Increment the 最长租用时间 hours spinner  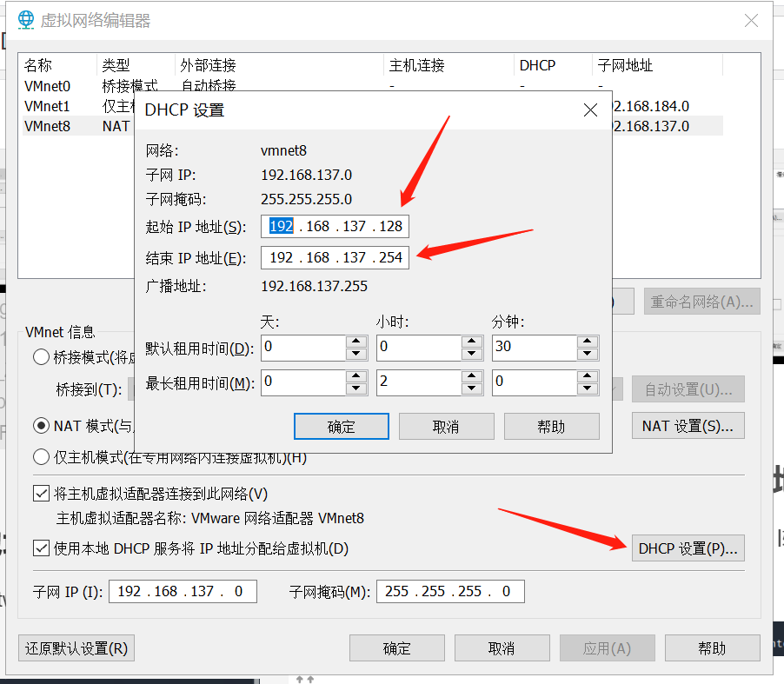(x=471, y=377)
